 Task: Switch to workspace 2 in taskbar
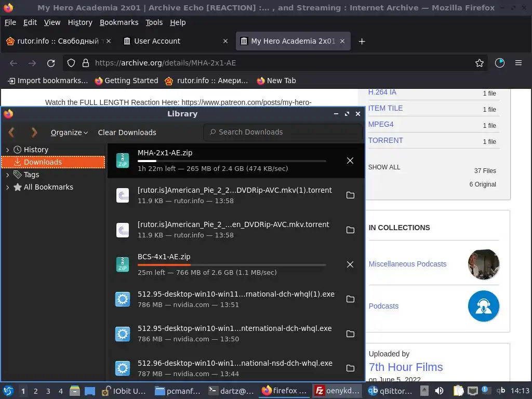(x=36, y=391)
